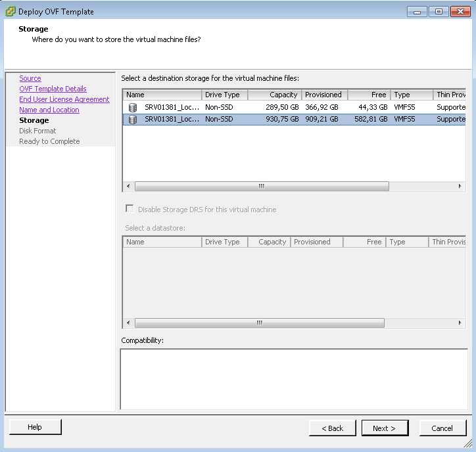Click right scroll arrow of upper storage list

(x=460, y=187)
